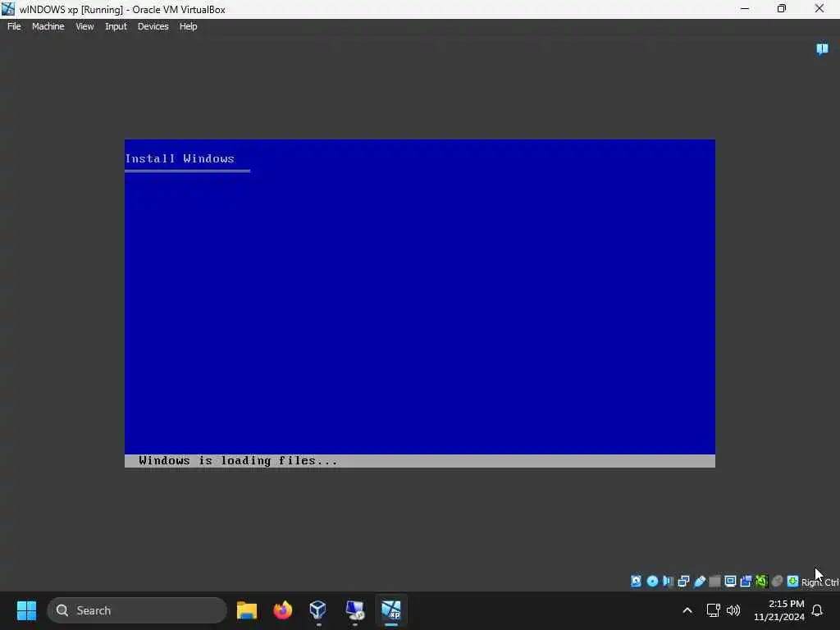Click the Windows is loading files status

[x=239, y=461]
